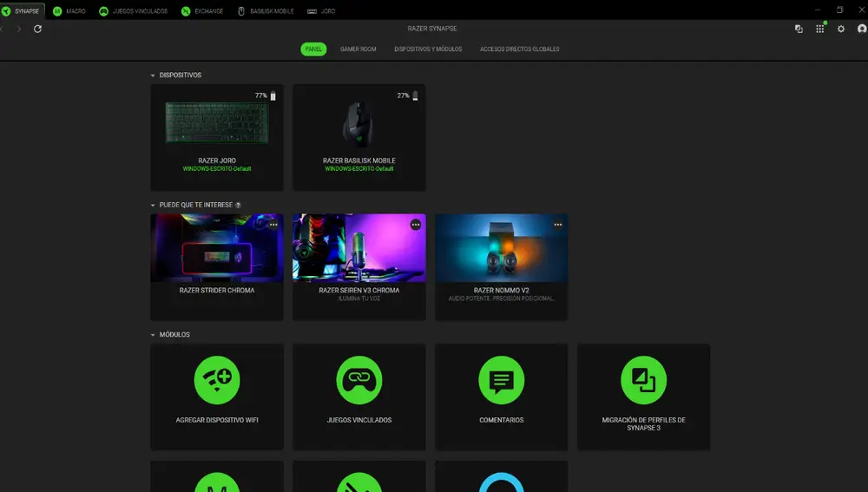The height and width of the screenshot is (492, 868).
Task: Select Accesos Directos Globales sub-tab
Action: click(x=519, y=49)
